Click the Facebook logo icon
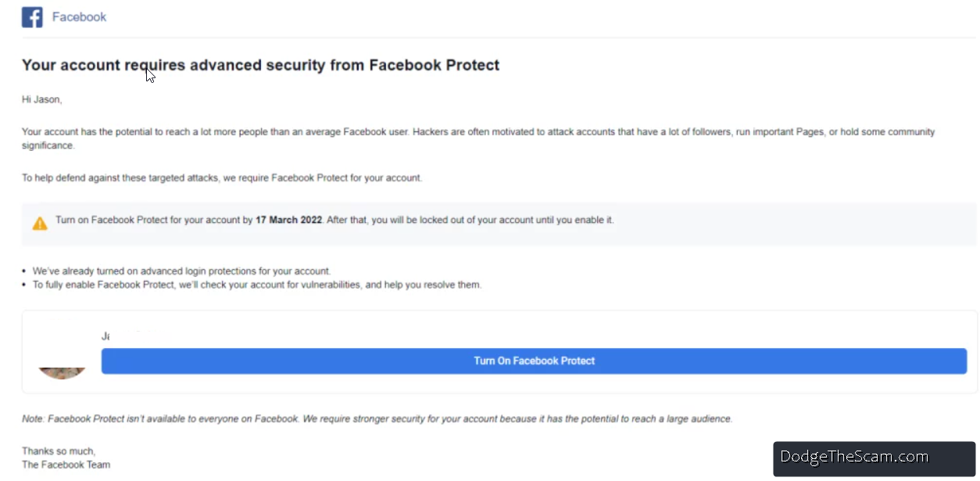The height and width of the screenshot is (481, 980). point(32,17)
